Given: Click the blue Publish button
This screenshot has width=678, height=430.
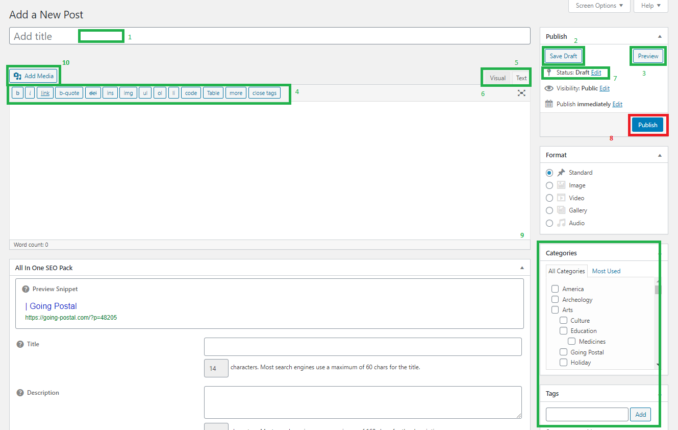Looking at the screenshot, I should click(x=647, y=125).
